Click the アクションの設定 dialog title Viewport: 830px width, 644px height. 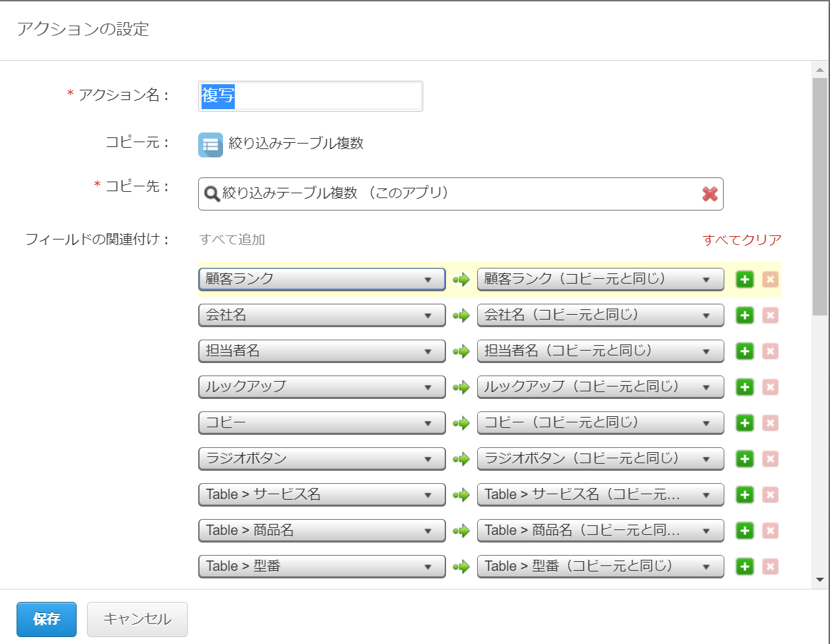[83, 29]
